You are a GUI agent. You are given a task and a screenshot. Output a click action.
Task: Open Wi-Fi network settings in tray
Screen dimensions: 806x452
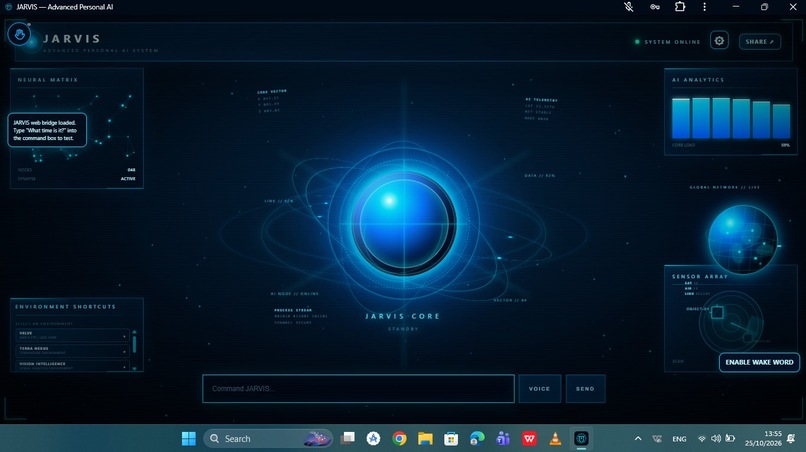click(702, 439)
